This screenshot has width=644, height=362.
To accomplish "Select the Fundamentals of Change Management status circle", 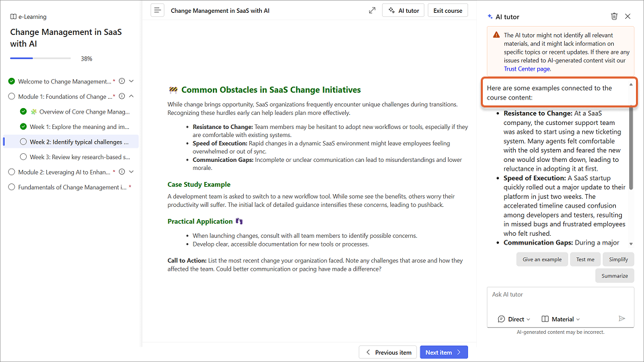I will [11, 187].
